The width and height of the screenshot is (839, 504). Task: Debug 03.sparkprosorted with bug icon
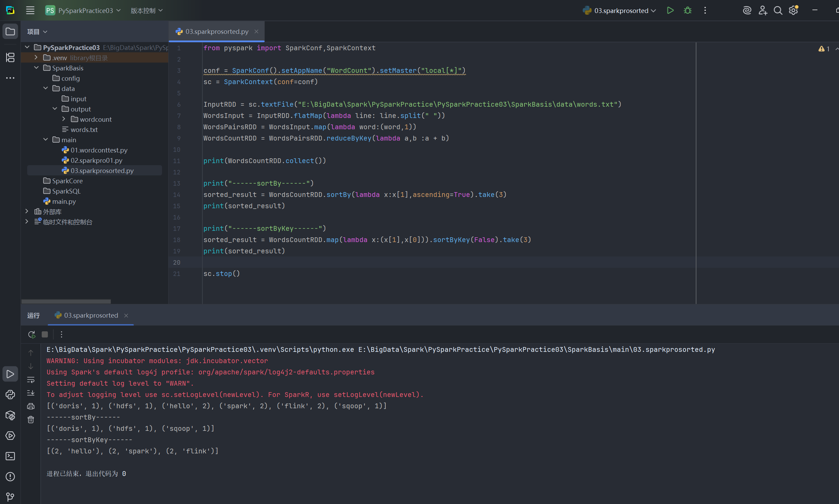click(x=688, y=10)
